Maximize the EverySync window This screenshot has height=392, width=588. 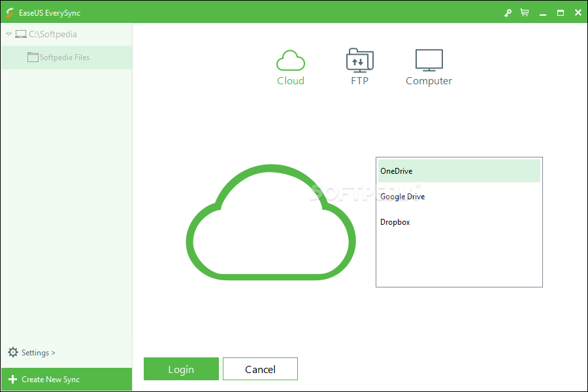(x=561, y=13)
